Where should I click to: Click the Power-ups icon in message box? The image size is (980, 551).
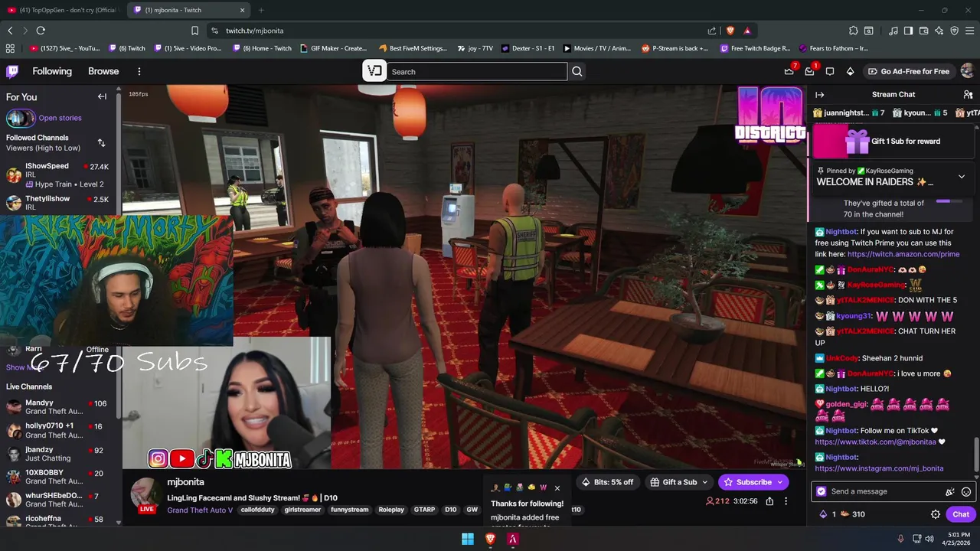tap(950, 492)
